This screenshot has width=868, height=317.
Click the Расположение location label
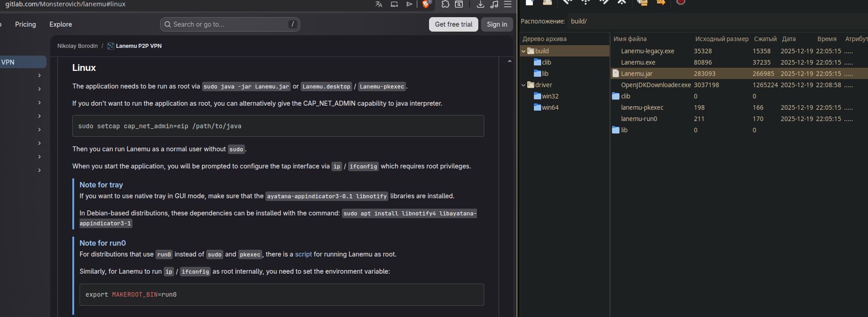tap(542, 21)
